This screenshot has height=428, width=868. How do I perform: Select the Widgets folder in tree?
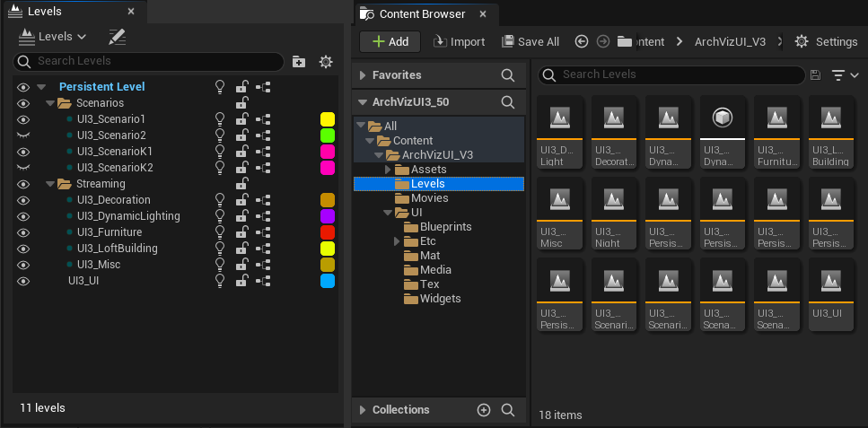click(438, 299)
